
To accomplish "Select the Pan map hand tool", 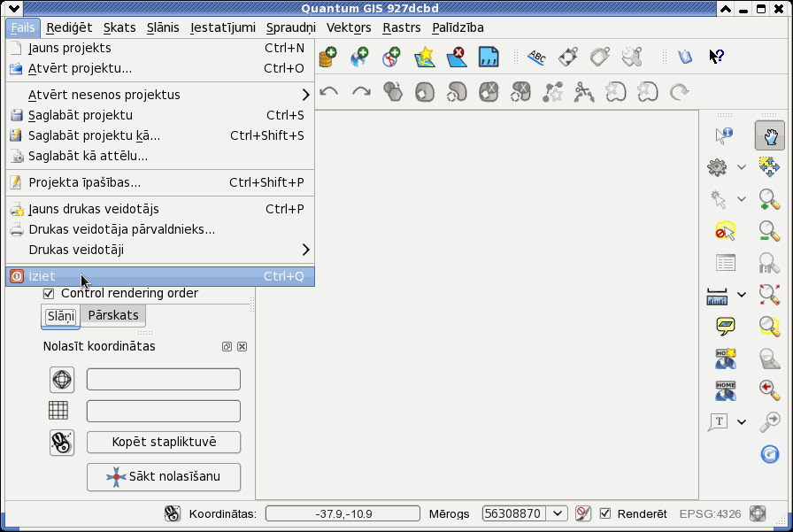I will (770, 135).
